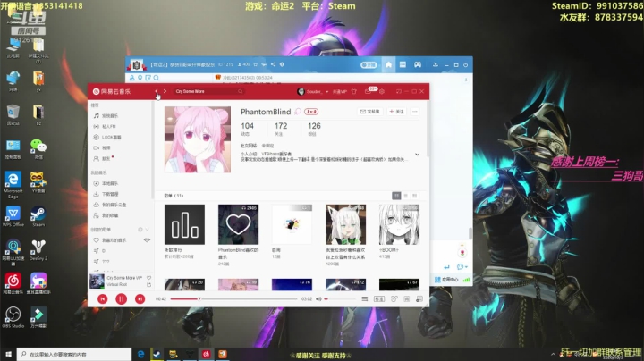The width and height of the screenshot is (644, 361).
Task: Open PhantomBlind's liked music heart playlist
Action: pos(238,224)
